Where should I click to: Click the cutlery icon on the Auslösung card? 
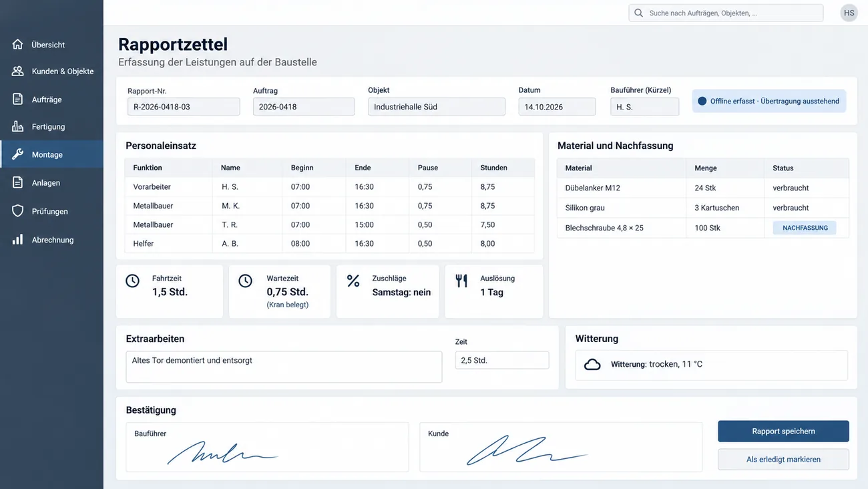(461, 281)
